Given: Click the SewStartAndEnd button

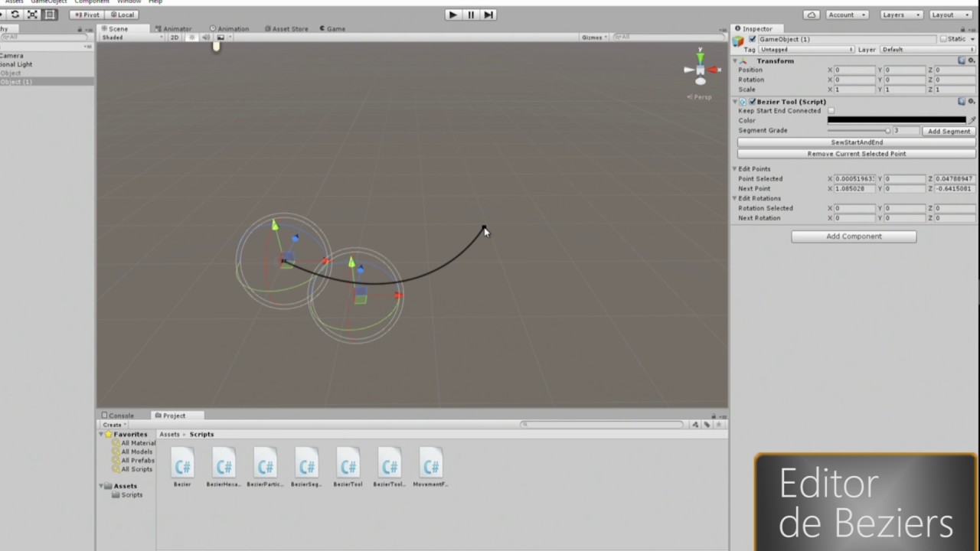Looking at the screenshot, I should [x=857, y=142].
